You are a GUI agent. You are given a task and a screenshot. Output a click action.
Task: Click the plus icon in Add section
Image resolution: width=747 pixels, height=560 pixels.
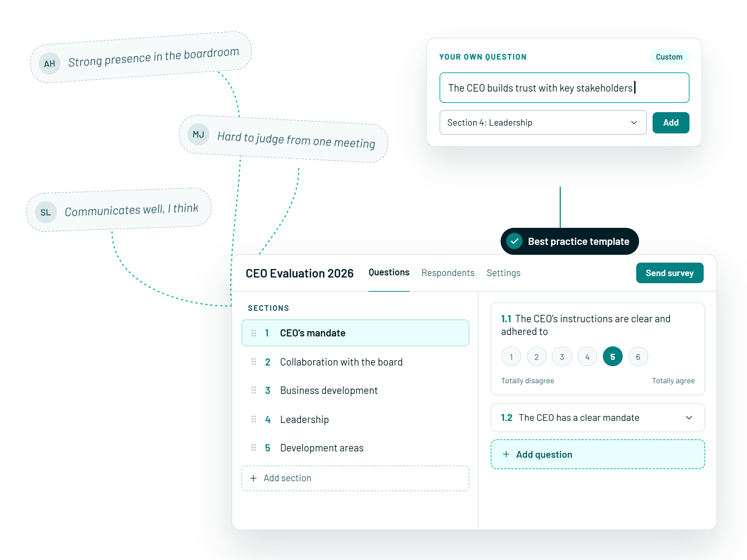pos(253,478)
